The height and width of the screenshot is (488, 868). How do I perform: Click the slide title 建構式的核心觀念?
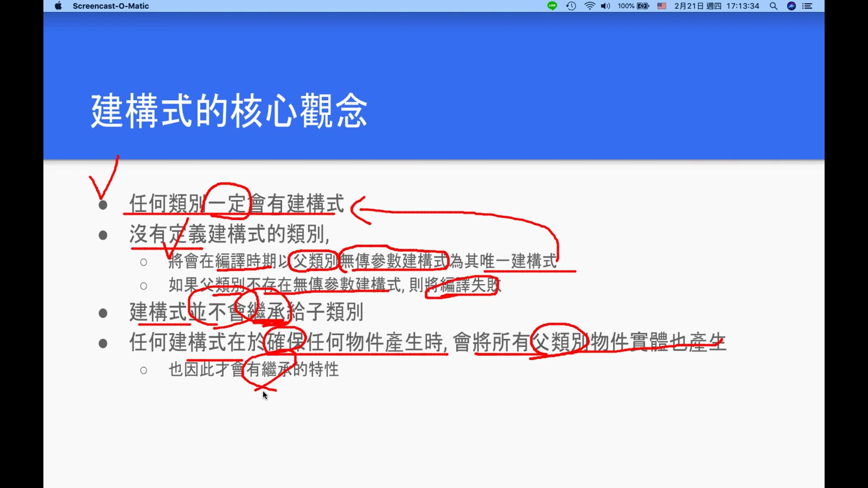(x=229, y=111)
